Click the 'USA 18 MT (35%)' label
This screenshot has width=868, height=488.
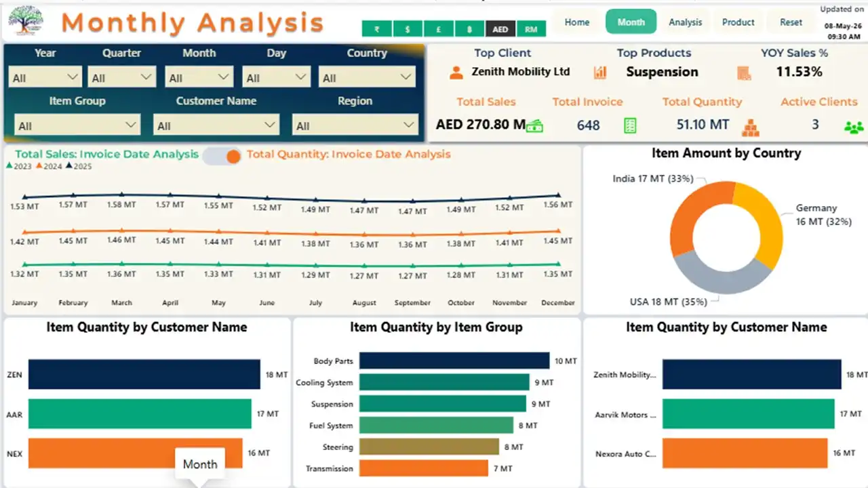669,302
